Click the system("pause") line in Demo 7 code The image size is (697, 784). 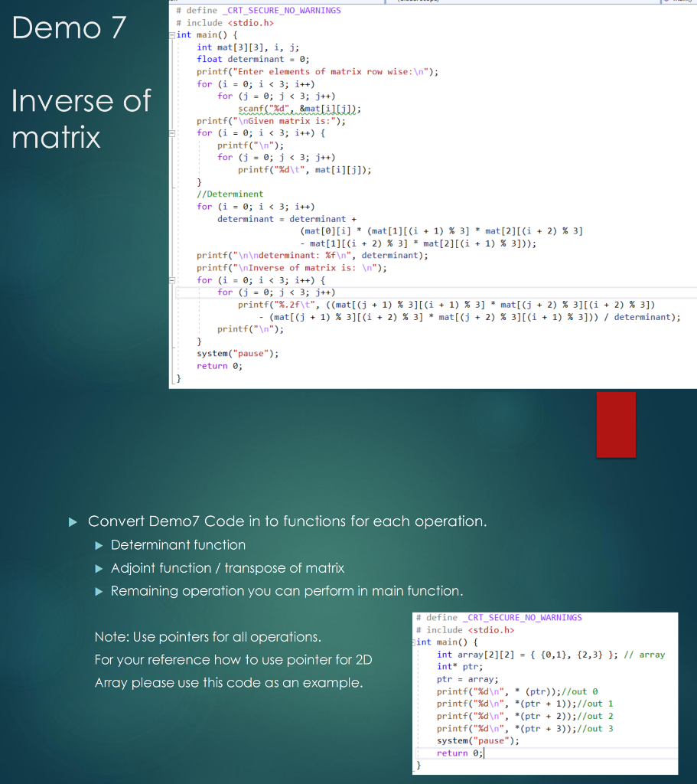pos(237,353)
